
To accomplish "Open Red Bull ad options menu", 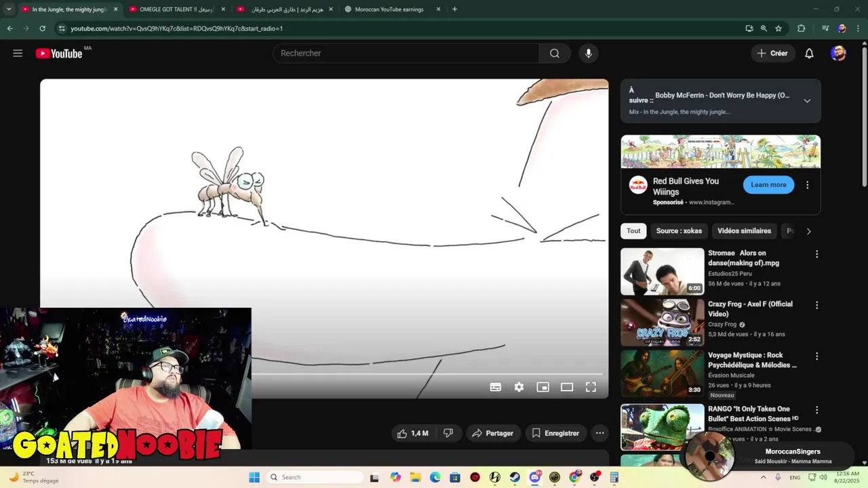I will (807, 185).
